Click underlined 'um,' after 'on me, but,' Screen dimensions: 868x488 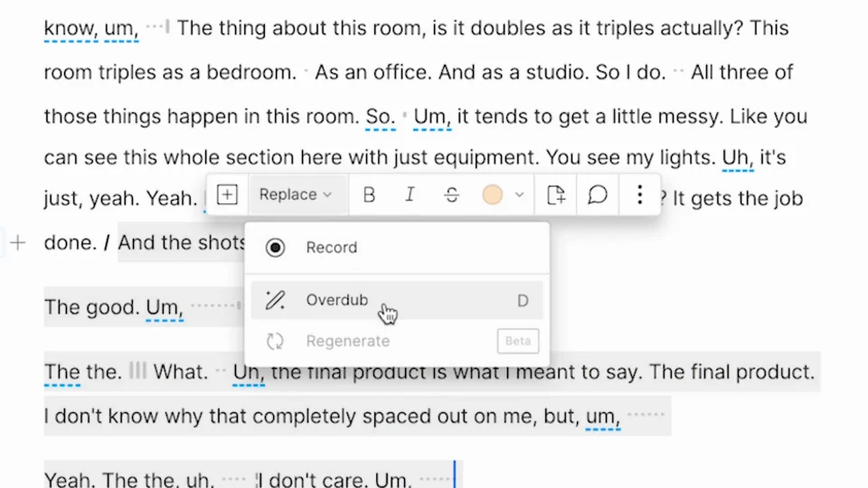pyautogui.click(x=603, y=417)
